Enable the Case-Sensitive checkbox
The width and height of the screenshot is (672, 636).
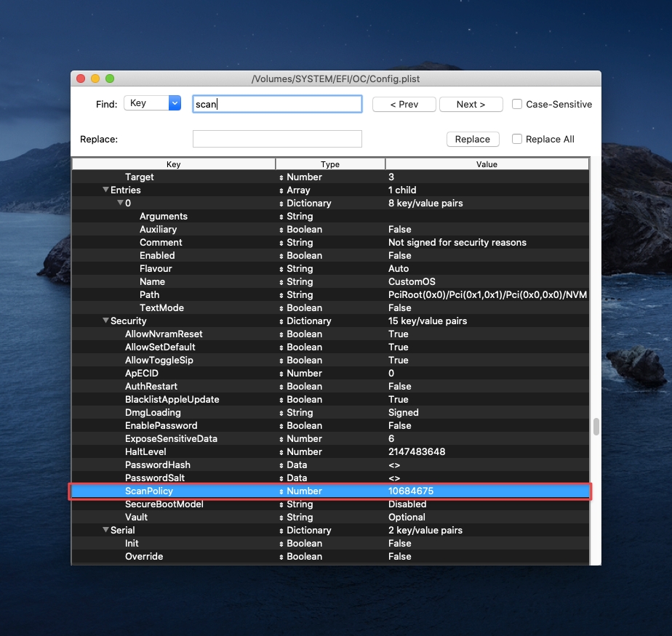pyautogui.click(x=517, y=104)
